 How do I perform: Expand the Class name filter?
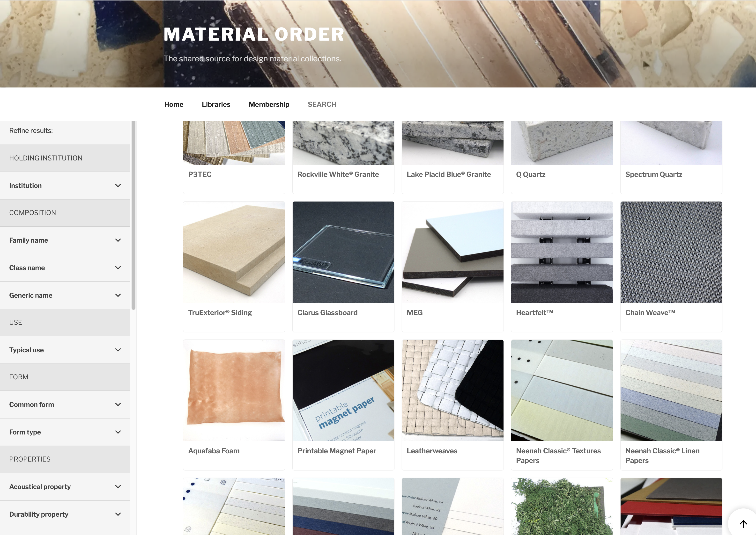click(65, 268)
